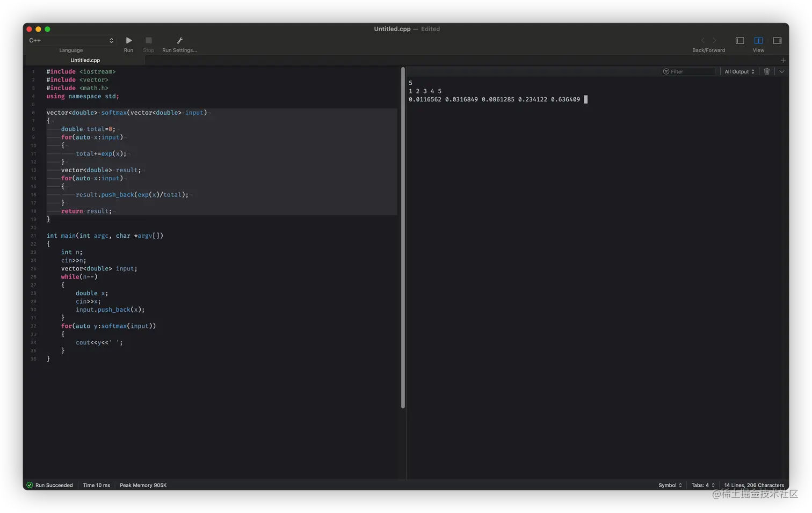Click line number 21 in gutter
The image size is (812, 513).
pyautogui.click(x=33, y=236)
